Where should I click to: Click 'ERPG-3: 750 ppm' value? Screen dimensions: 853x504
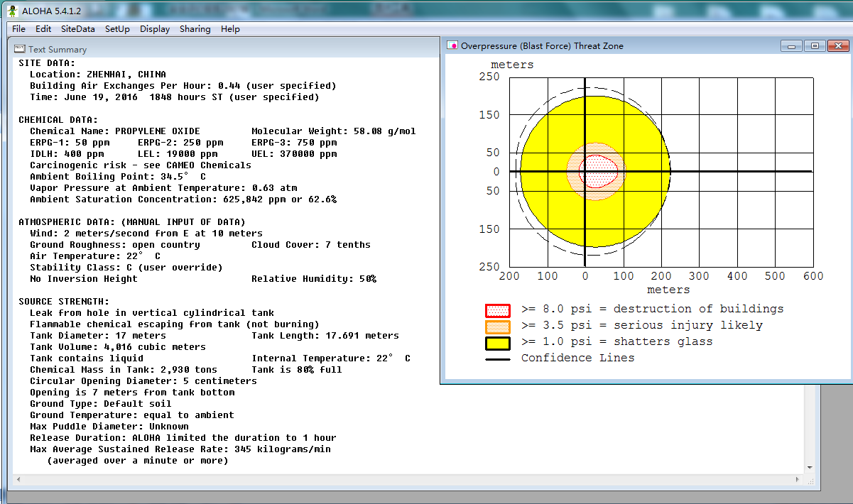[294, 142]
